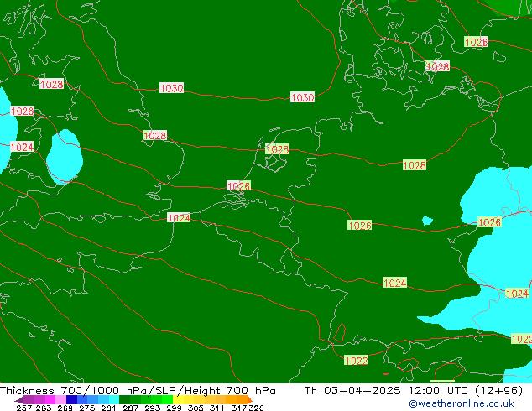Click the bright lime green legend swatch

coord(168,399)
